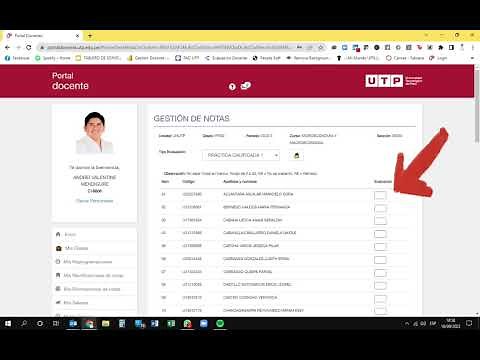The width and height of the screenshot is (480, 360).
Task: Open Mis Eliminaciones de notas
Action: click(88, 289)
